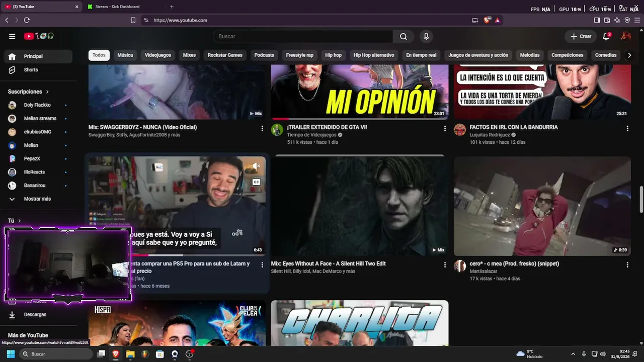Open Brave Rewards triangle icon
This screenshot has width=644, height=362.
click(x=497, y=20)
